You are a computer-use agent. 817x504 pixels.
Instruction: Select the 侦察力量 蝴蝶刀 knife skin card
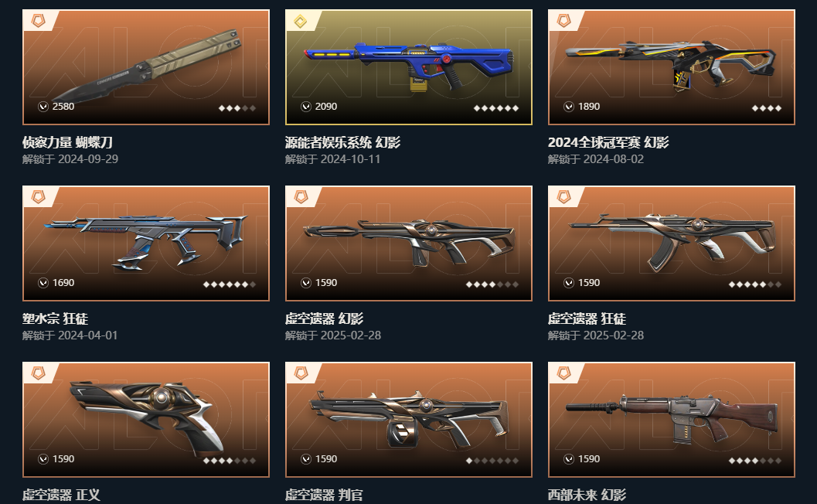pyautogui.click(x=146, y=67)
